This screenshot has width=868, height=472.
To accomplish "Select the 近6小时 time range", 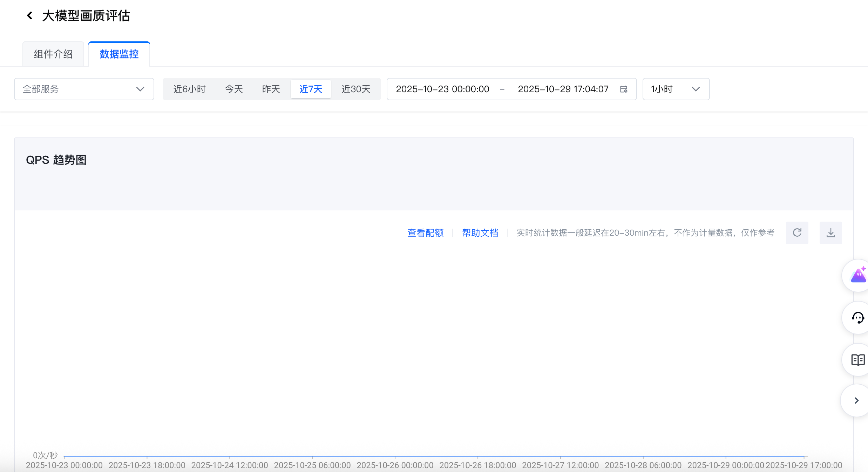I will 189,89.
